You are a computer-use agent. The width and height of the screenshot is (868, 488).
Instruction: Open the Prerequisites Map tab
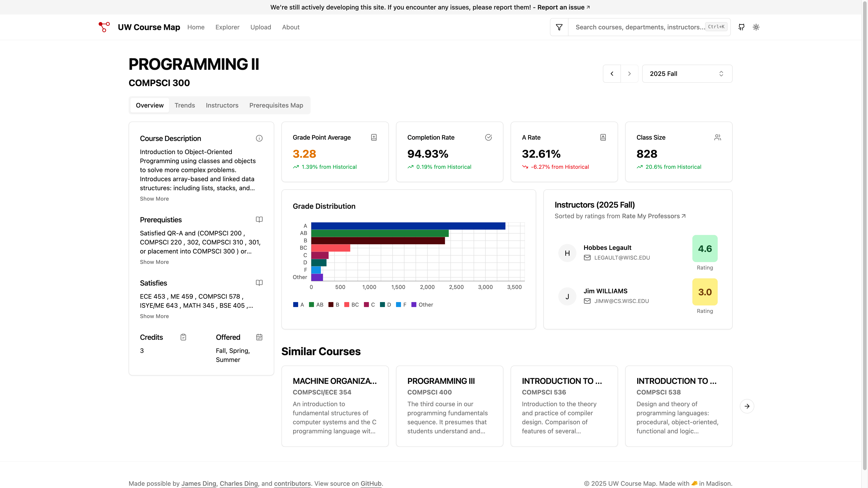(x=276, y=106)
